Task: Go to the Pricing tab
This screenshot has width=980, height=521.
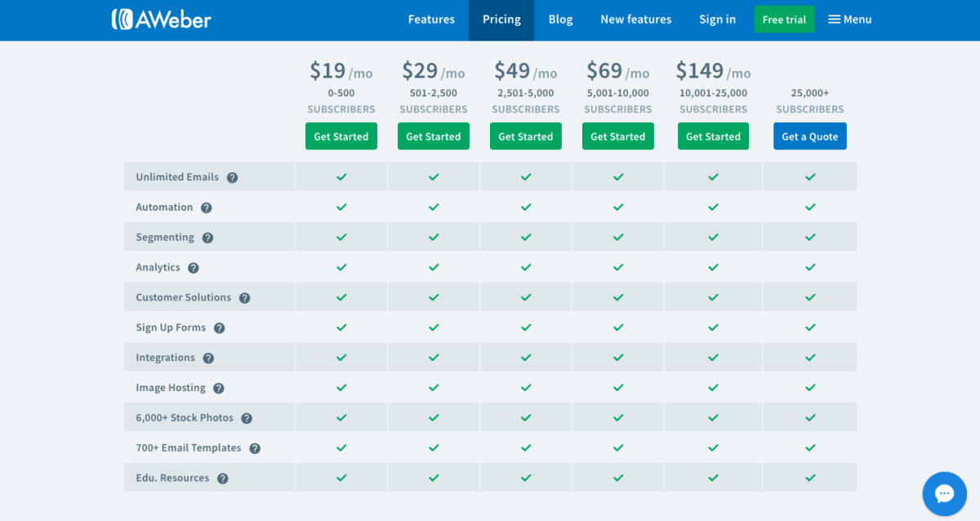Action: pyautogui.click(x=501, y=20)
